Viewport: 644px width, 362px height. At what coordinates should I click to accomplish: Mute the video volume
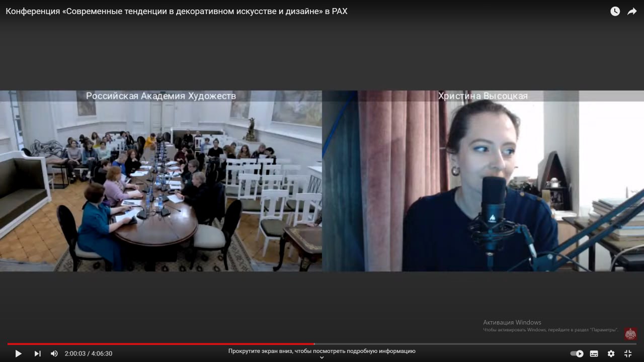tap(54, 353)
